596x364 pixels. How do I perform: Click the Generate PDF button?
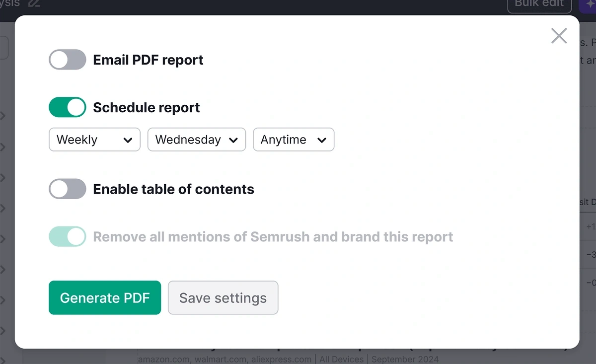pyautogui.click(x=105, y=297)
